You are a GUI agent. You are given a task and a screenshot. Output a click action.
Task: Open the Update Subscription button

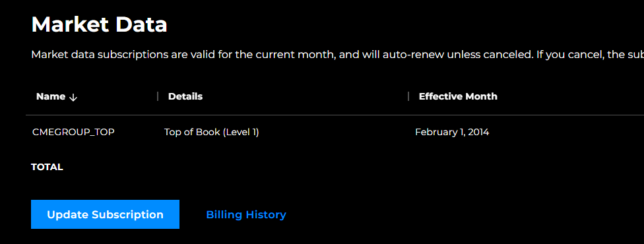(105, 214)
